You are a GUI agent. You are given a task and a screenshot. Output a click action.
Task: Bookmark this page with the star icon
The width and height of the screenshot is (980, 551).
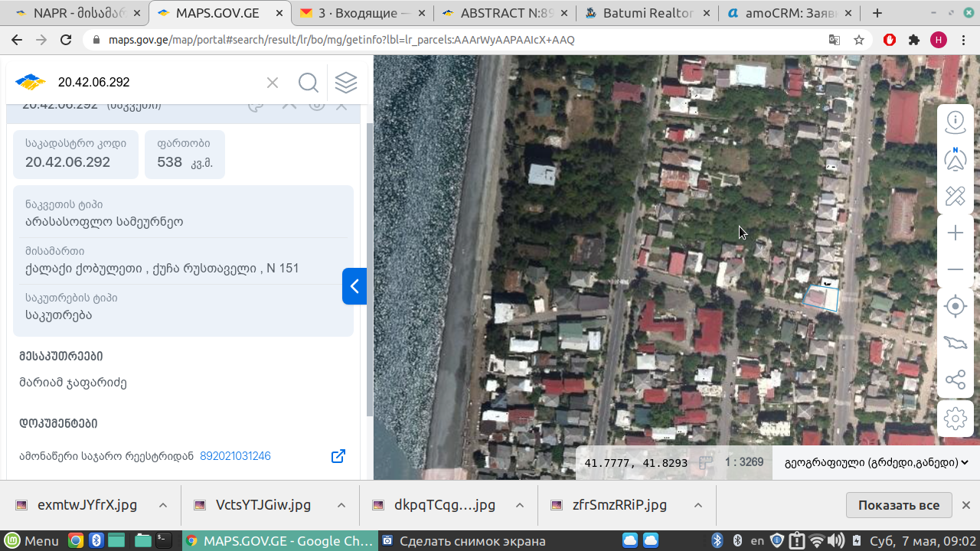tap(859, 40)
